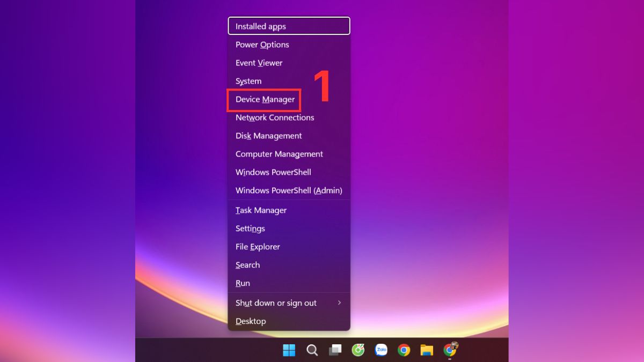Open Disk Management from the menu
The image size is (644, 362).
click(x=268, y=136)
